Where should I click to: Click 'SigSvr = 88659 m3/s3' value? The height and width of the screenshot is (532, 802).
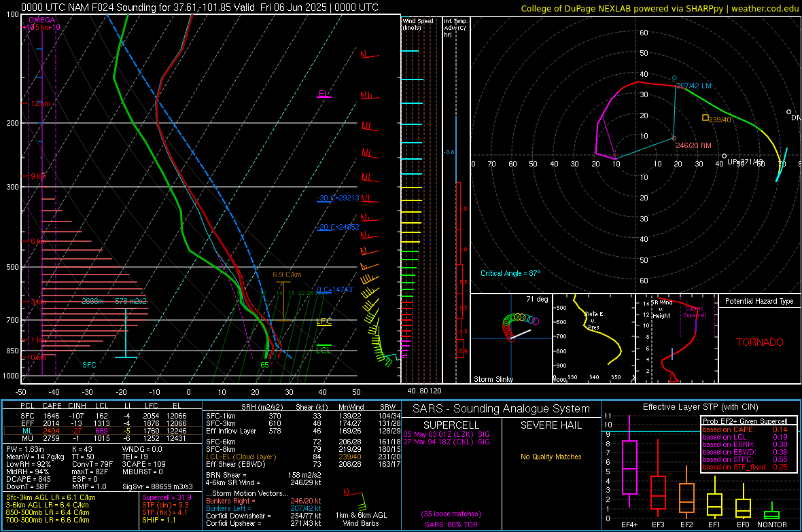[158, 487]
